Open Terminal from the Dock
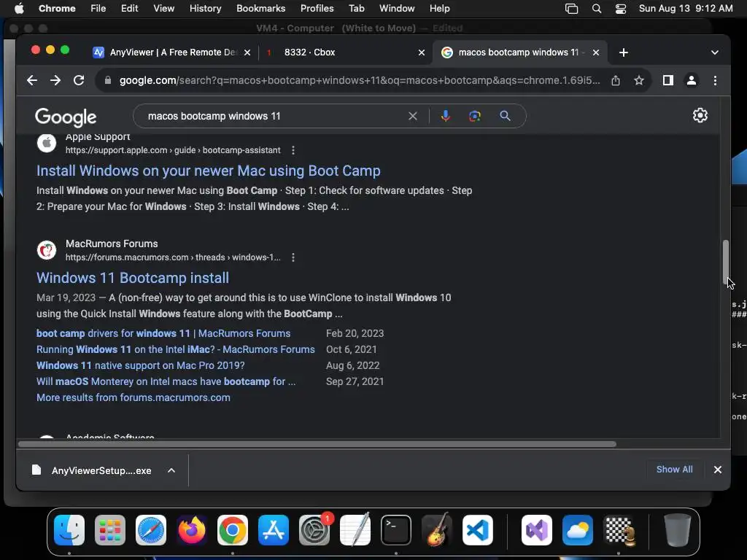Viewport: 747px width, 560px height. (396, 530)
